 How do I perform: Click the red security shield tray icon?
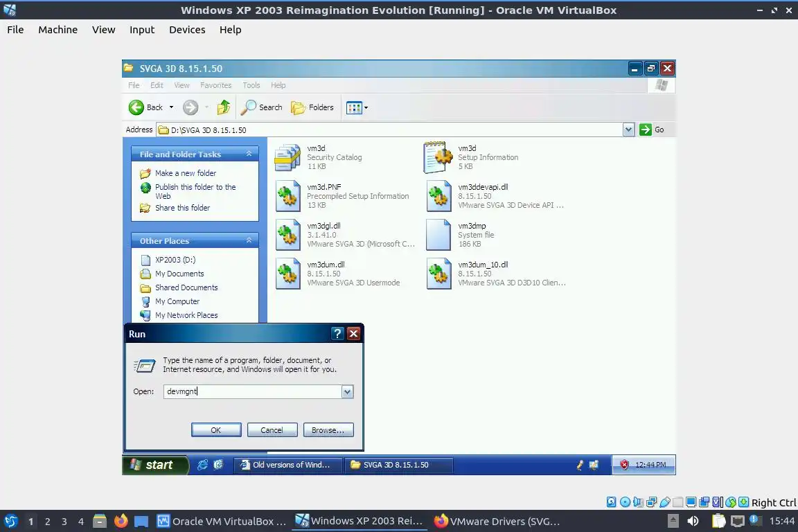[x=624, y=465]
